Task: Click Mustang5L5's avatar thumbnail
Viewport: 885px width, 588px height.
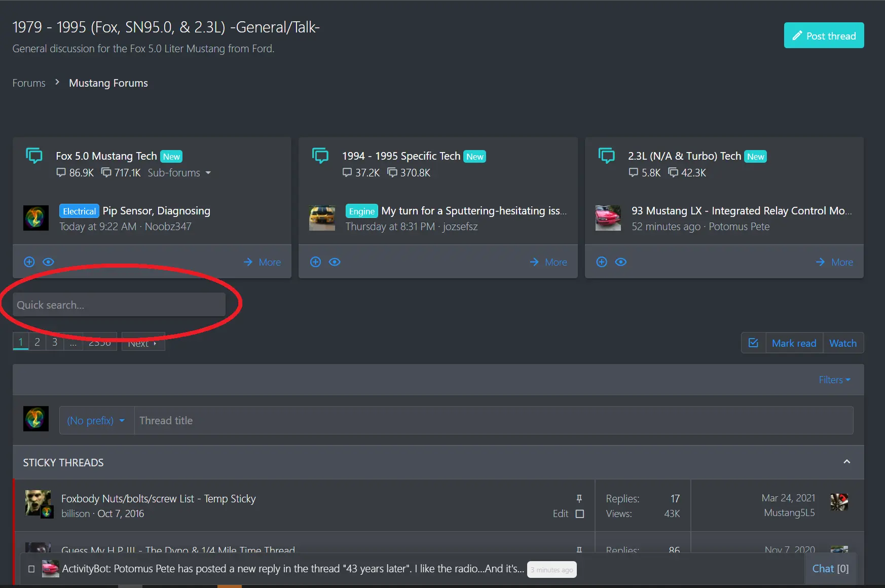Action: click(x=839, y=502)
